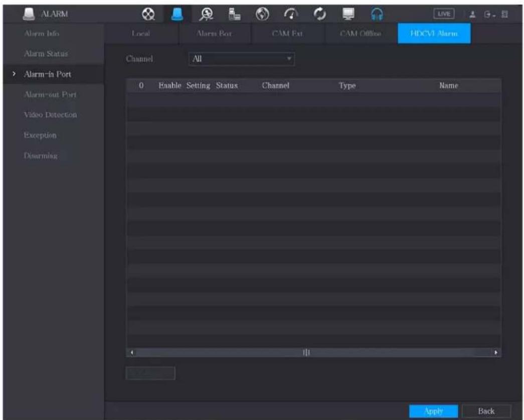Click the Back button

[486, 411]
